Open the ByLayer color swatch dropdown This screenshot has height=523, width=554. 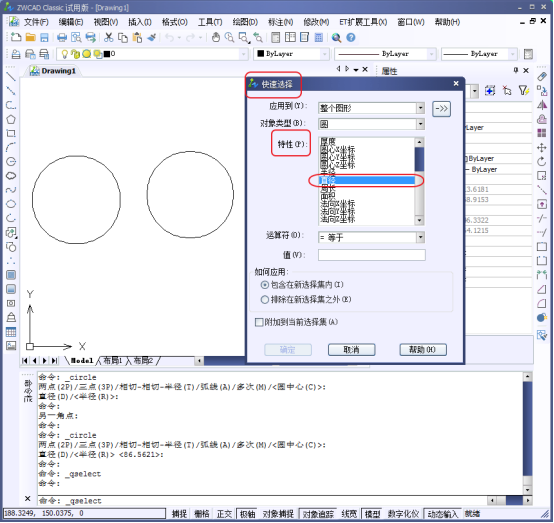292,54
